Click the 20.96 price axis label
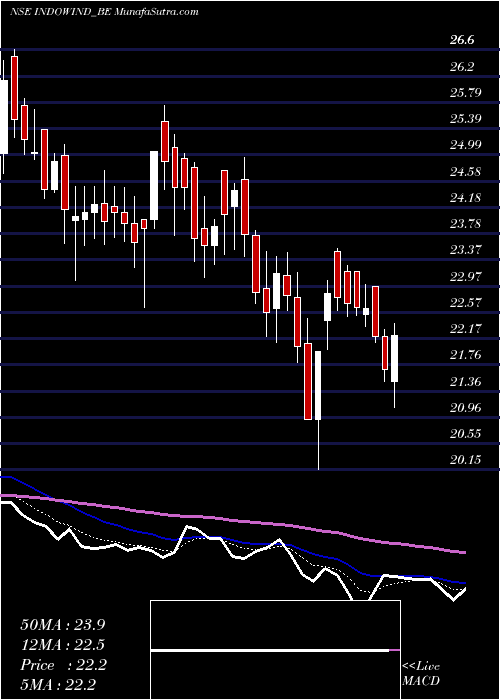 click(465, 408)
